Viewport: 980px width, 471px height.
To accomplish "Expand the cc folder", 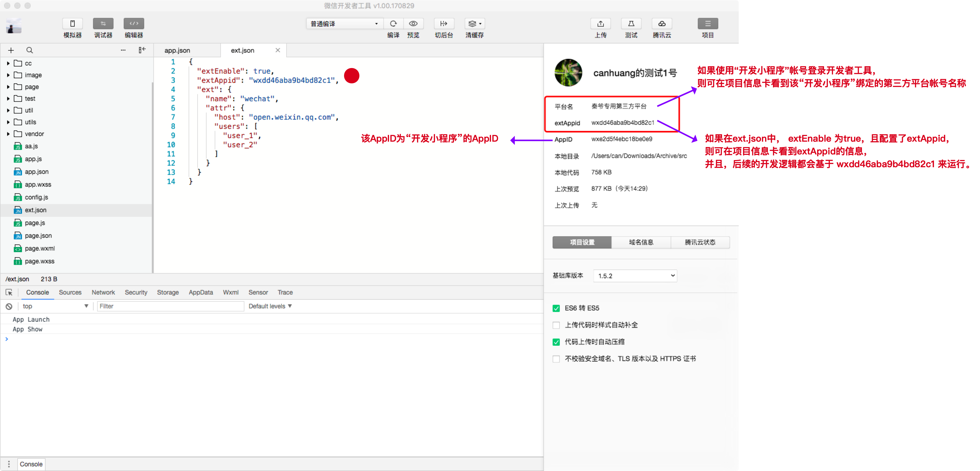I will [x=8, y=63].
